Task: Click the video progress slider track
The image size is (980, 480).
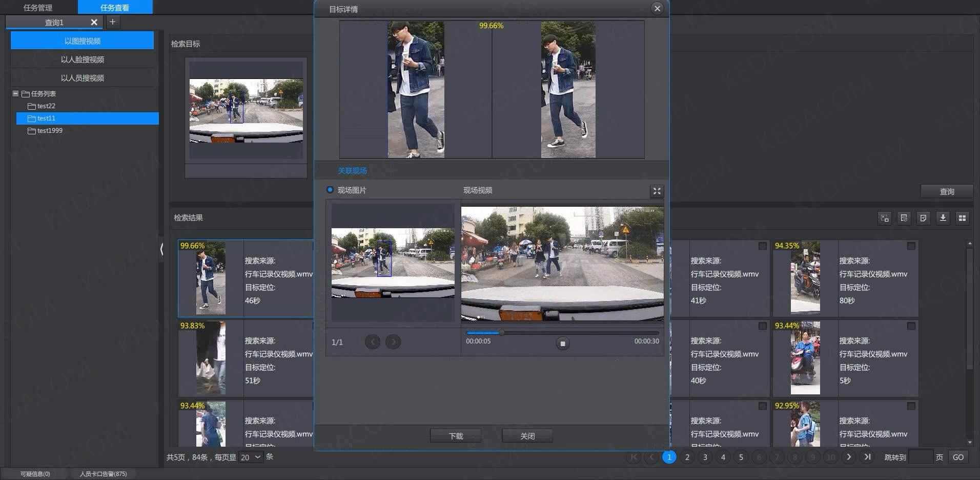Action: [x=562, y=333]
